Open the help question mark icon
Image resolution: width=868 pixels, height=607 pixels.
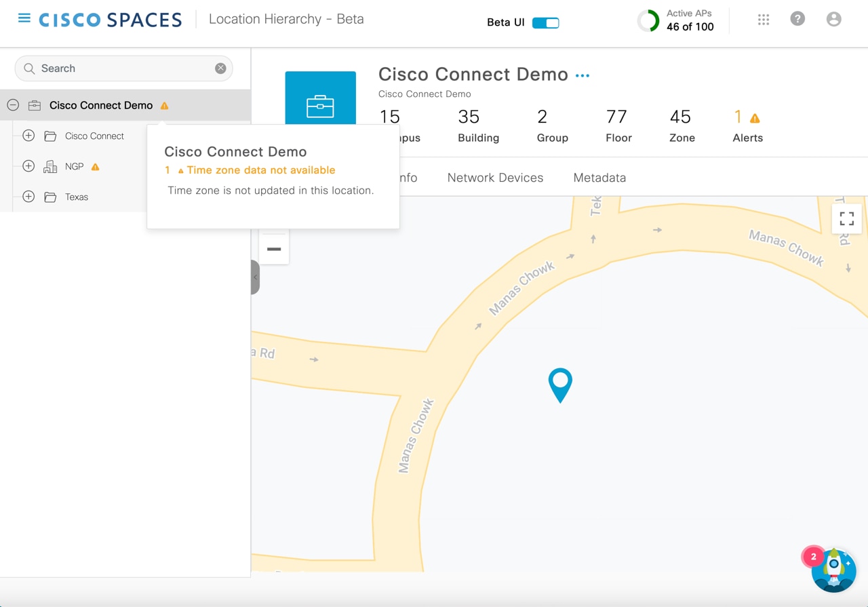click(x=798, y=19)
